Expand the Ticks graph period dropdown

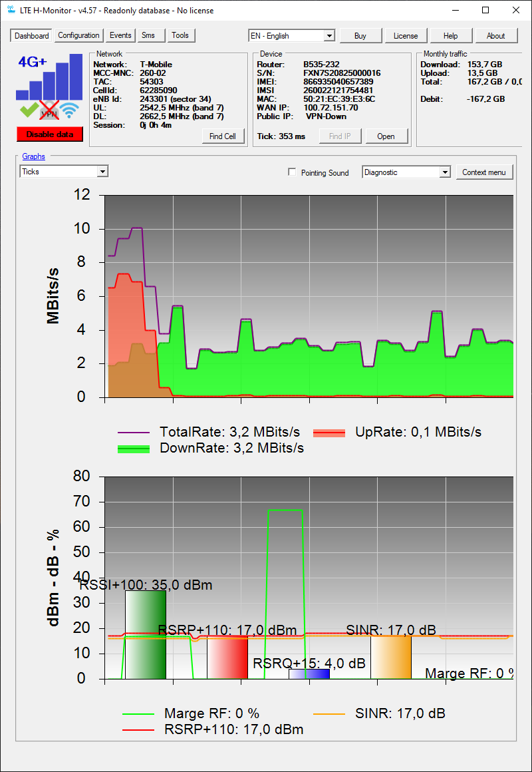click(64, 171)
